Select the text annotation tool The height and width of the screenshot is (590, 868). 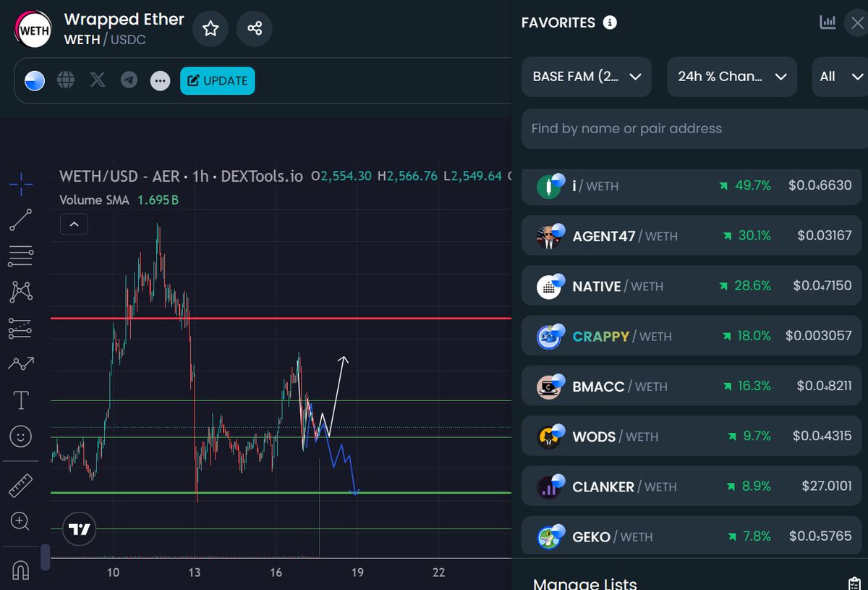tap(21, 400)
